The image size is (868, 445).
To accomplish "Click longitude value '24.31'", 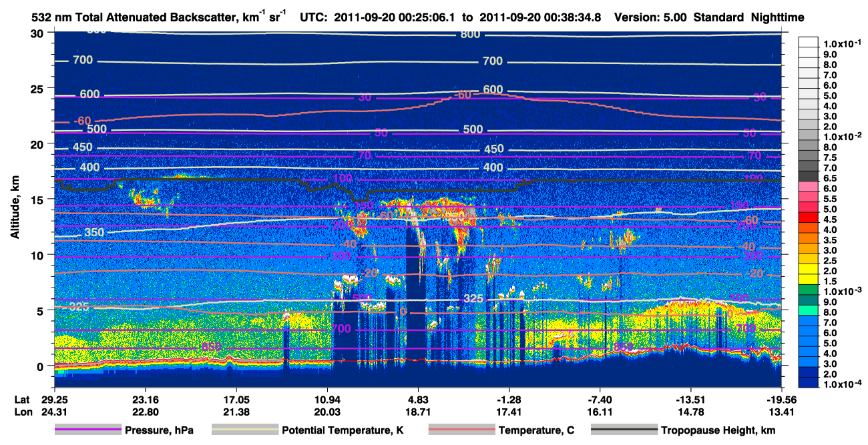I will click(55, 412).
